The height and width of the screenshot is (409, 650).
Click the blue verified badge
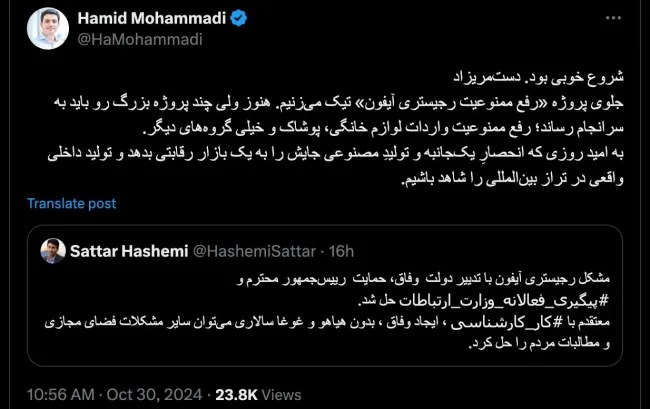point(218,19)
